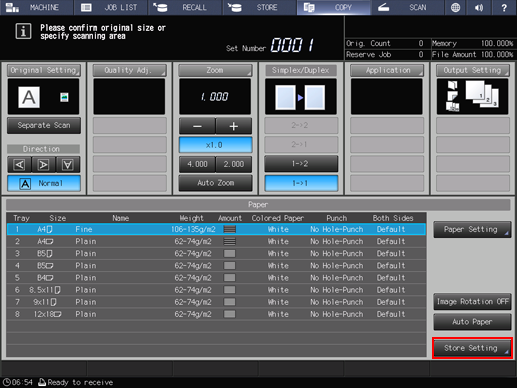Open Store Setting
The image size is (517, 388).
click(472, 348)
